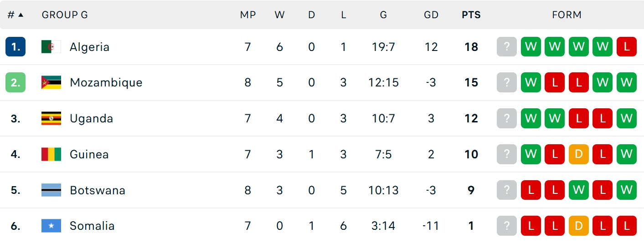The image size is (644, 243).
Task: Select the FORM column header
Action: tap(567, 15)
